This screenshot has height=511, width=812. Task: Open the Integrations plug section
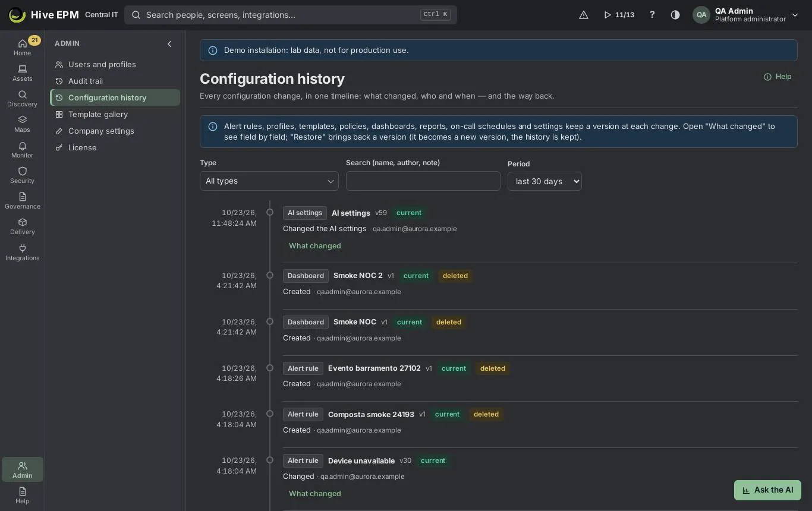[22, 253]
